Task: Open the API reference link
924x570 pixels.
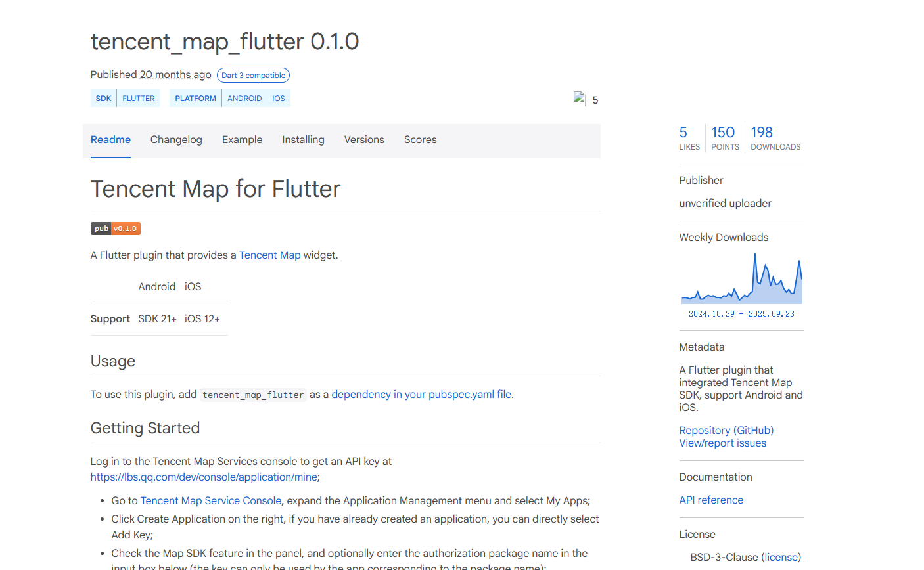Action: 711,500
